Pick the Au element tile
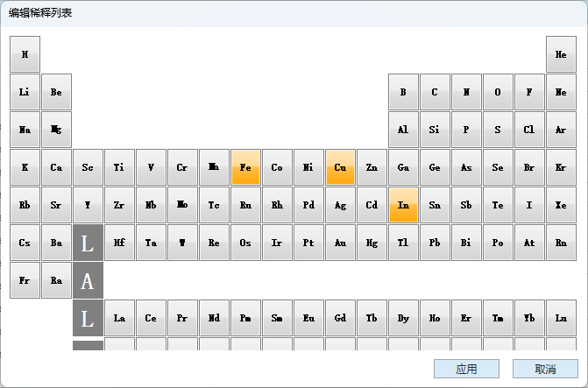 [340, 243]
